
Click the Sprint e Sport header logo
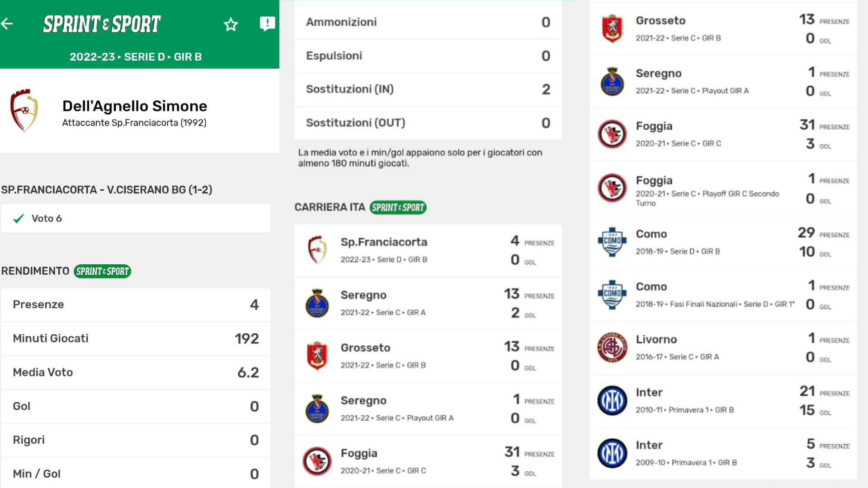click(x=102, y=24)
